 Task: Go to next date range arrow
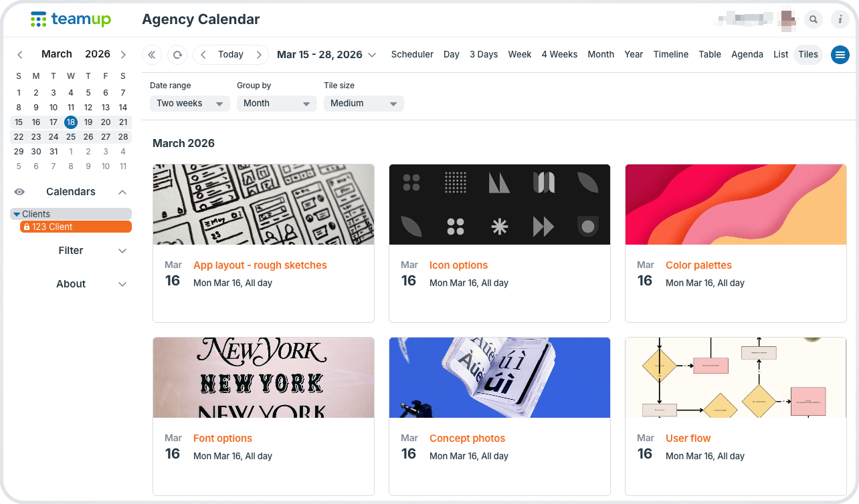[x=258, y=55]
